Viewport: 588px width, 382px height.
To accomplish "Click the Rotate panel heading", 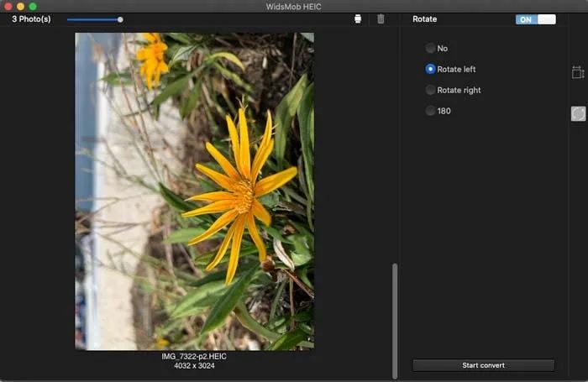I will click(x=424, y=18).
